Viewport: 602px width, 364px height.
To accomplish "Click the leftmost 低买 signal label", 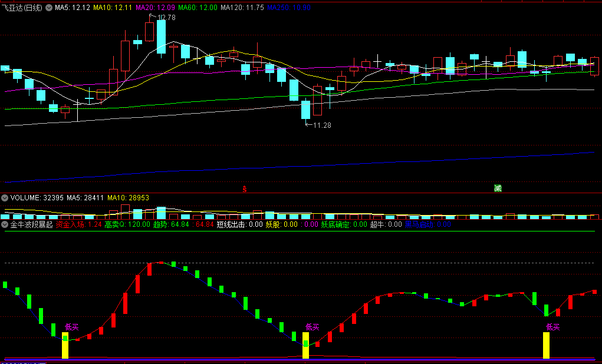I will point(71,327).
